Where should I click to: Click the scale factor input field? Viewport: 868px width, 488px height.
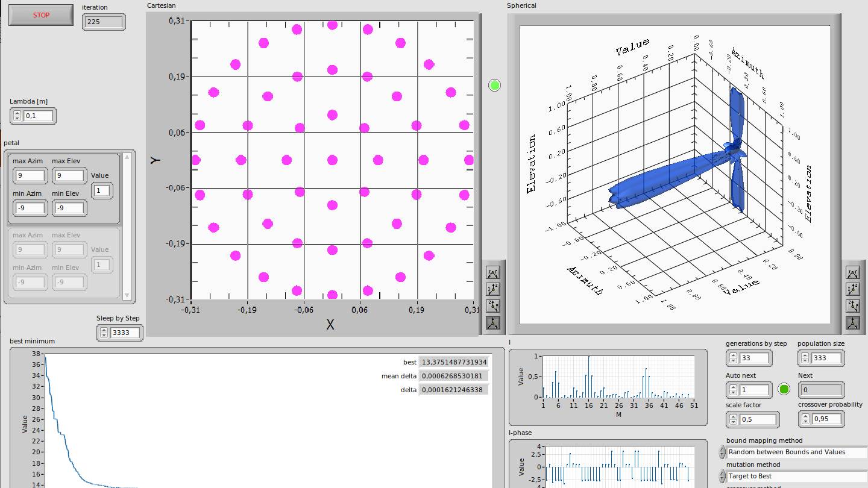pos(758,419)
